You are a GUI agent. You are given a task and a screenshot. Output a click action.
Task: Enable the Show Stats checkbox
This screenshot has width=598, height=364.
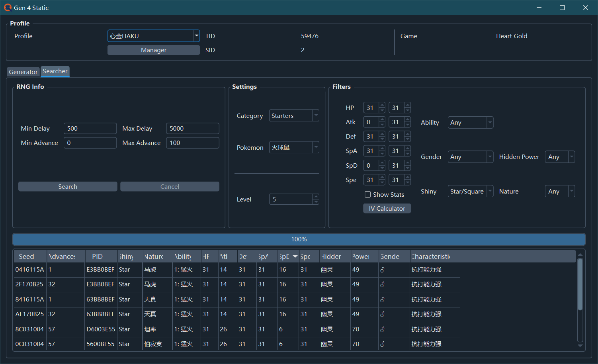point(368,194)
